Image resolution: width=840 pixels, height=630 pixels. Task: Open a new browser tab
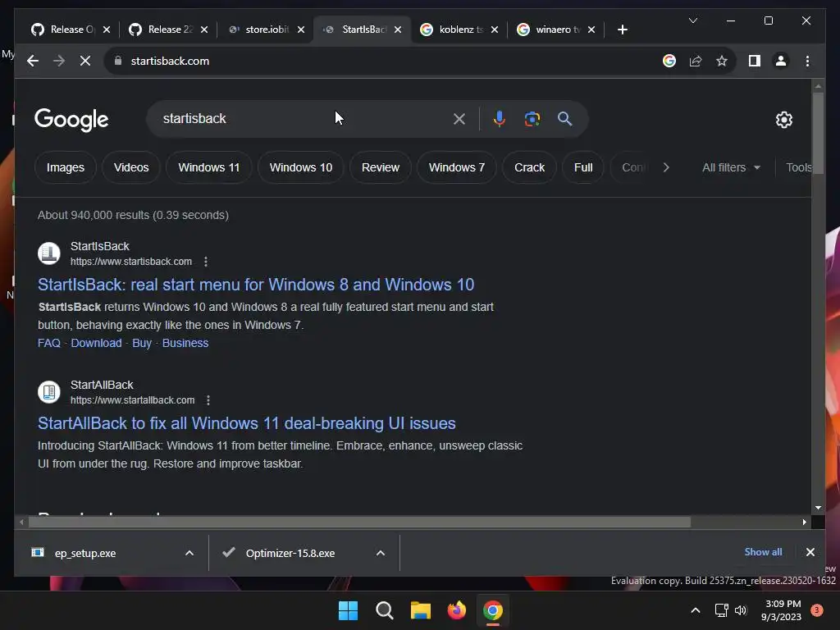(x=622, y=30)
